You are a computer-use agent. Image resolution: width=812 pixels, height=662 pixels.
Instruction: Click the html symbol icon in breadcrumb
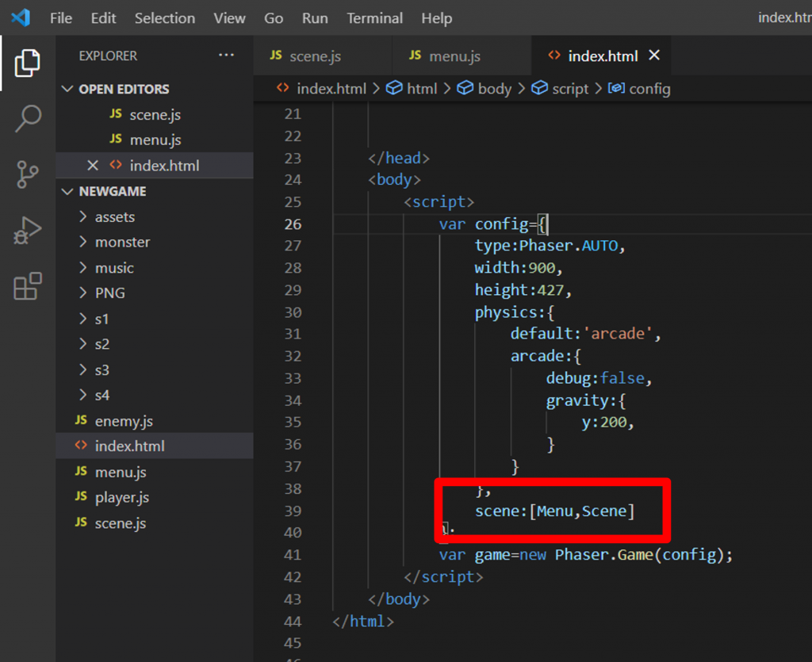(395, 88)
